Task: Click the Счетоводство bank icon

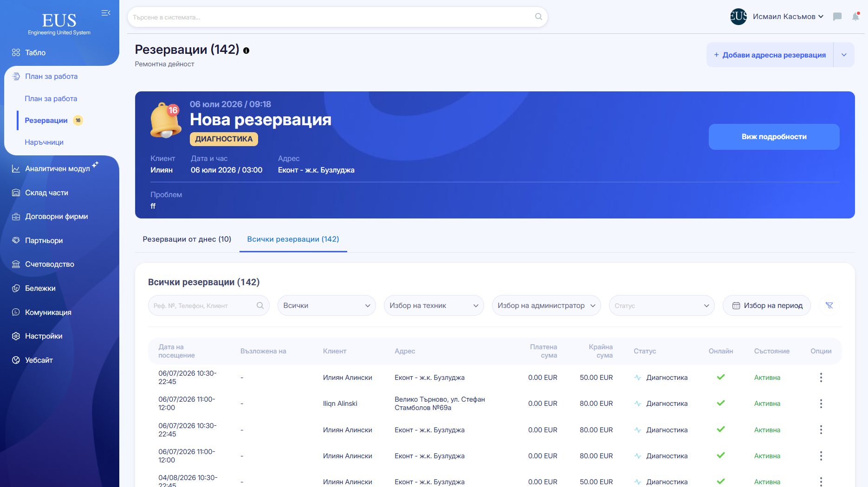Action: 16,264
